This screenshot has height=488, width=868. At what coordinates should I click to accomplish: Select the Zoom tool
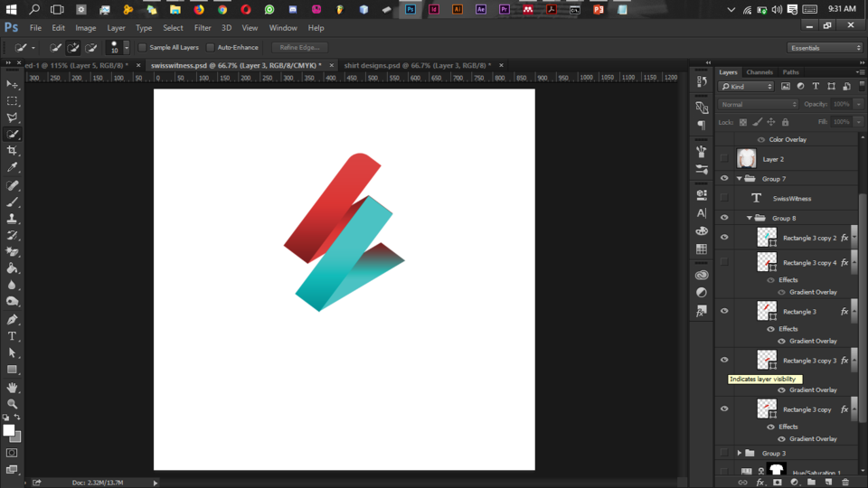[x=12, y=404]
